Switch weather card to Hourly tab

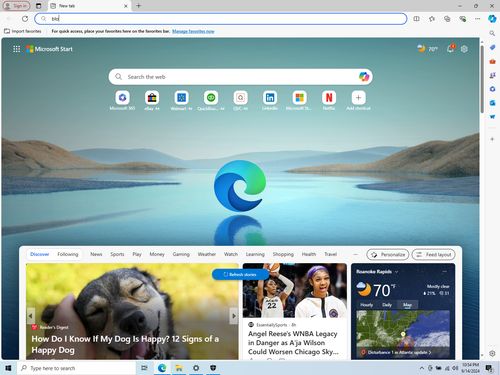click(367, 305)
